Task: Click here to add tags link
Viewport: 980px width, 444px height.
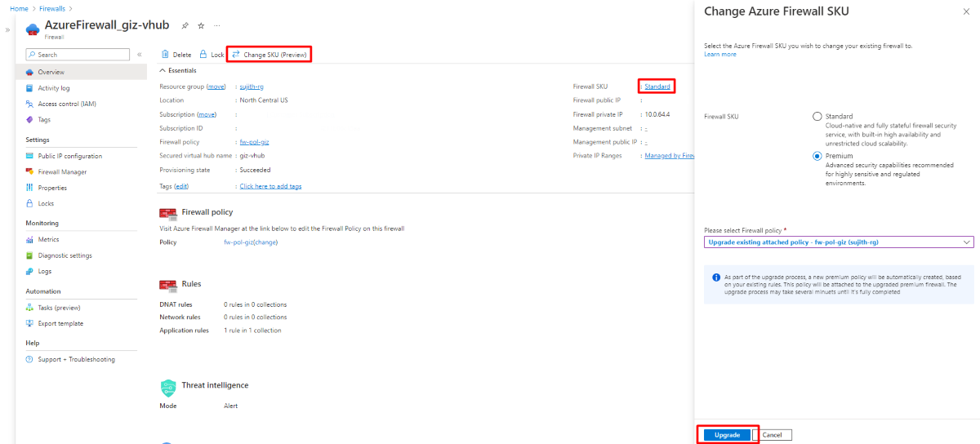Action: pos(270,186)
